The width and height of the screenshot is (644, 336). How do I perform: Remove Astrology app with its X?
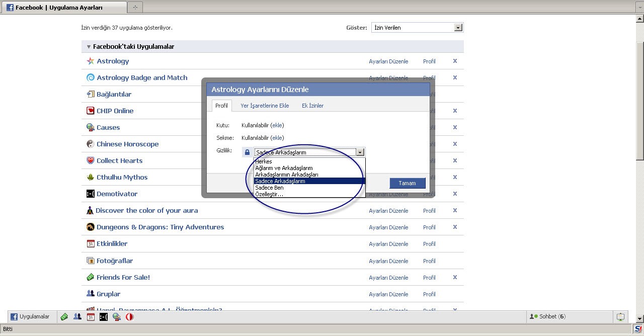pos(455,61)
